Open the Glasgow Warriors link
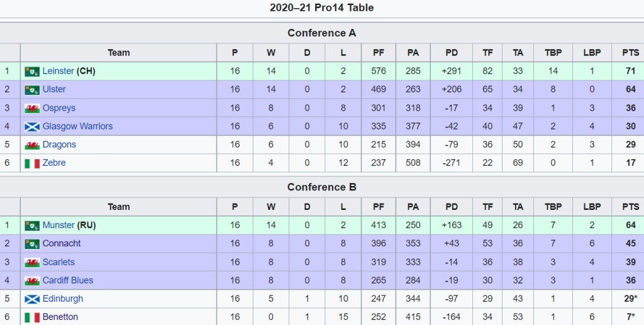 pos(77,126)
